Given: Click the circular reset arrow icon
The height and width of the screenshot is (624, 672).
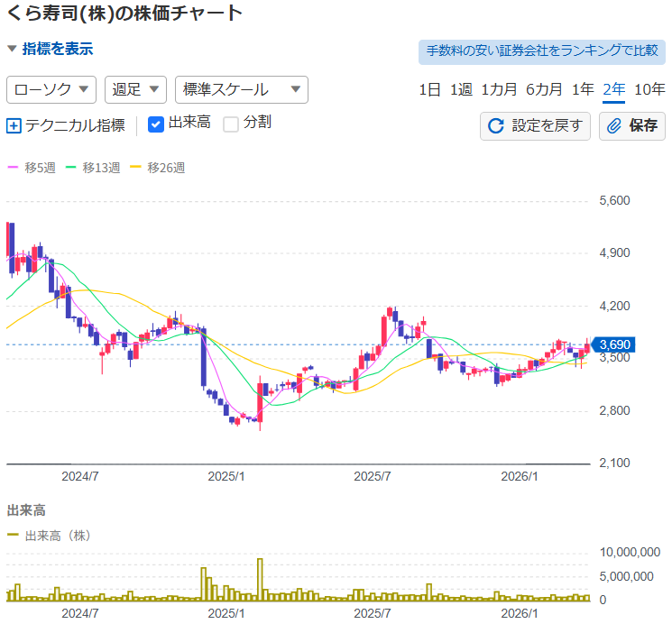Looking at the screenshot, I should pyautogui.click(x=495, y=125).
